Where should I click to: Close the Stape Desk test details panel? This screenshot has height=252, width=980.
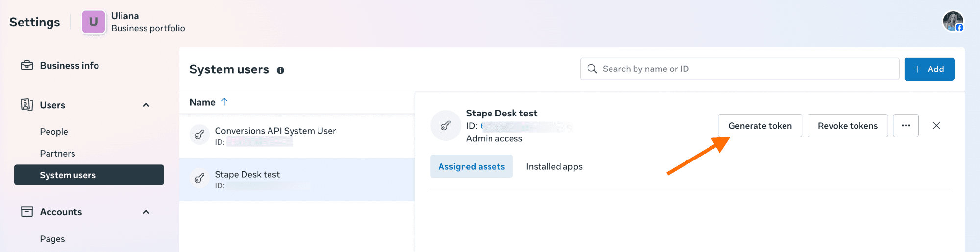(x=936, y=126)
